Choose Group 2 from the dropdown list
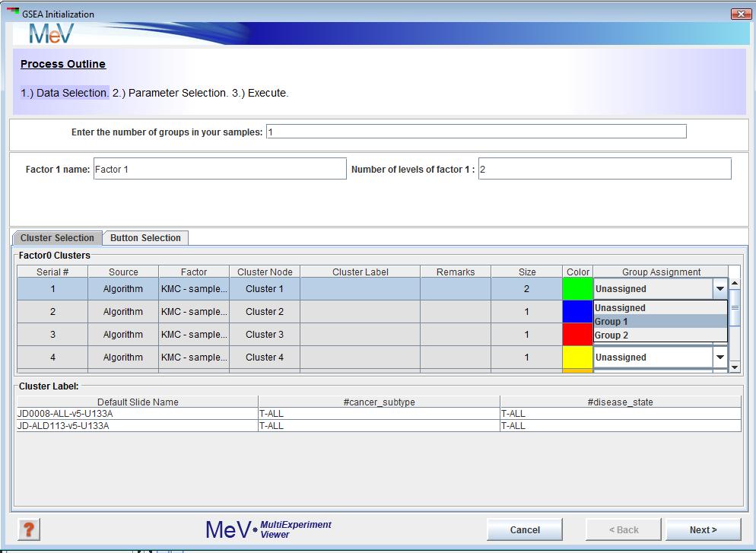756x553 pixels. click(x=659, y=335)
